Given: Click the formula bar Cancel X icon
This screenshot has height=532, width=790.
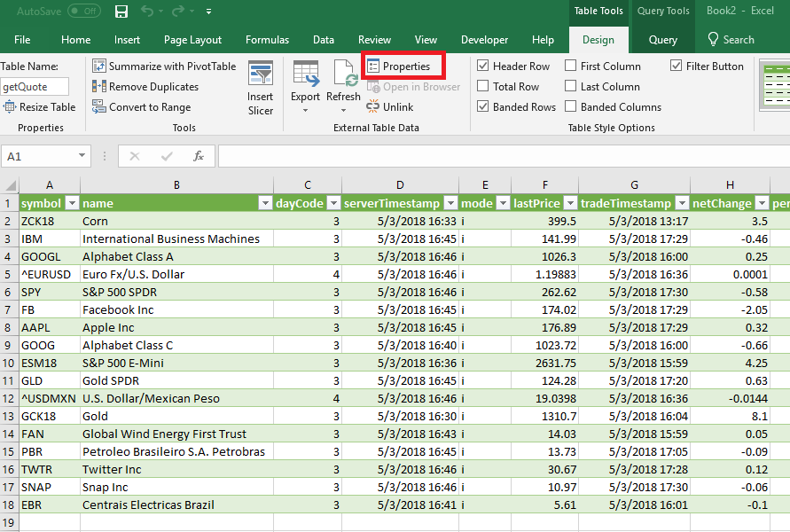Looking at the screenshot, I should point(135,156).
